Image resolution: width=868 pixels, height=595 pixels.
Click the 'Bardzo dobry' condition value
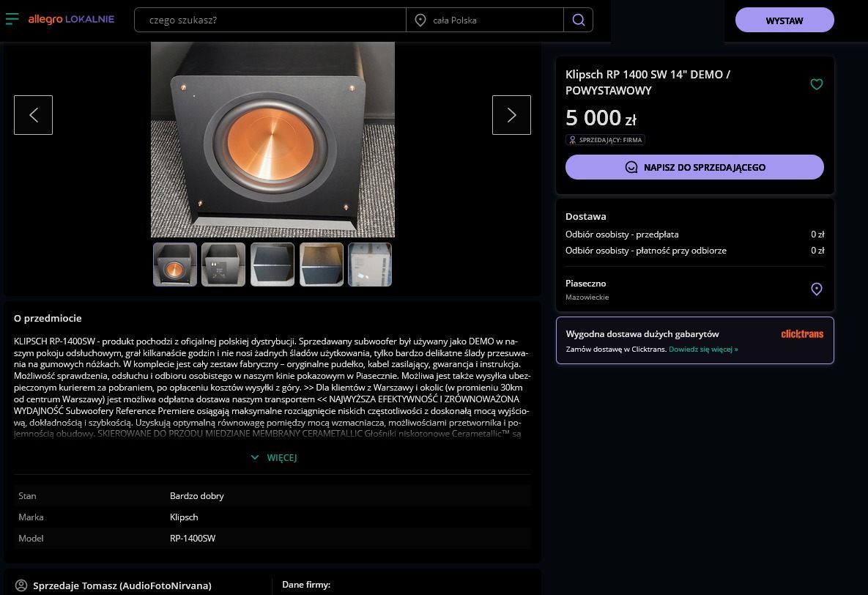[196, 496]
